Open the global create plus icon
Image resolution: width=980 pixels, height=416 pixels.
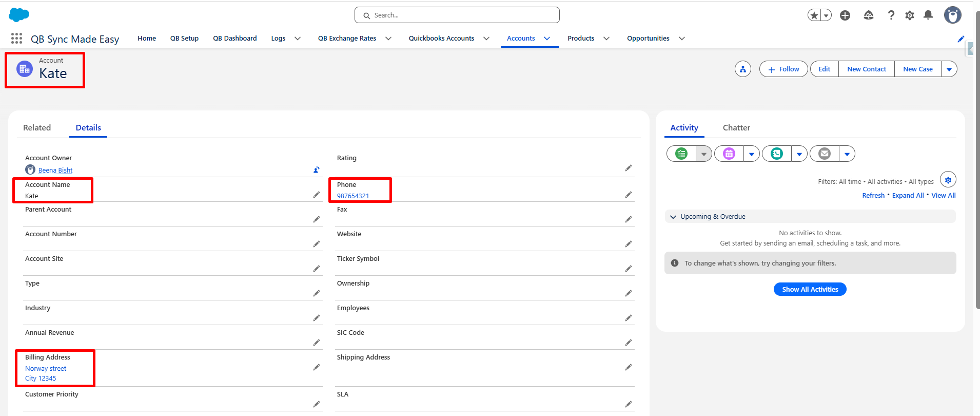[x=845, y=15]
